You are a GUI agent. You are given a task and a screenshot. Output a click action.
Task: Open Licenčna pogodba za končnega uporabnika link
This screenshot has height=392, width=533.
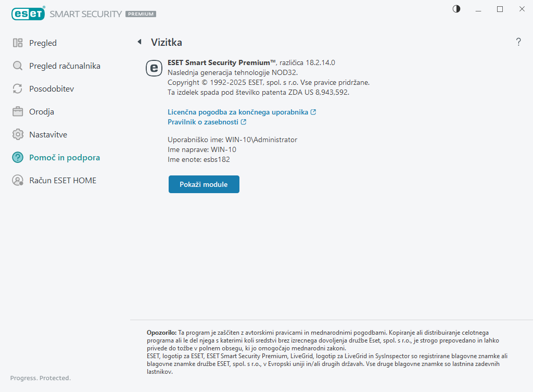click(x=238, y=112)
